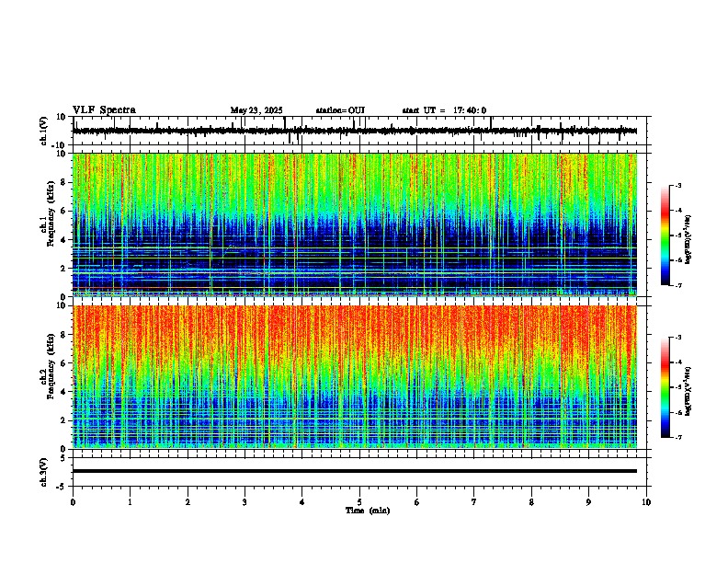
Task: Click time-axis tick label "6"
Action: (417, 502)
